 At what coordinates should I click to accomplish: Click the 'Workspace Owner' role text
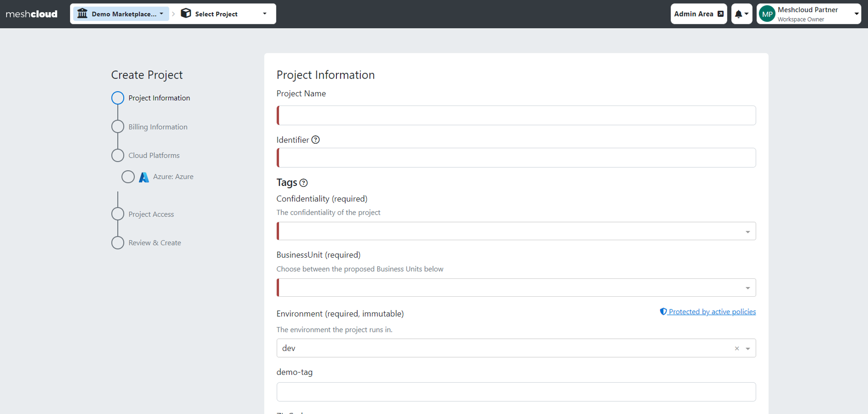point(801,20)
